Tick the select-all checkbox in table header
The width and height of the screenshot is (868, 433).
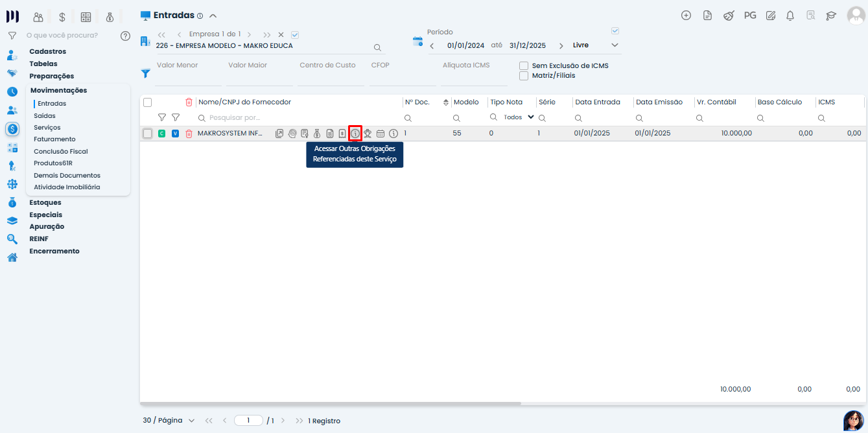click(x=147, y=102)
